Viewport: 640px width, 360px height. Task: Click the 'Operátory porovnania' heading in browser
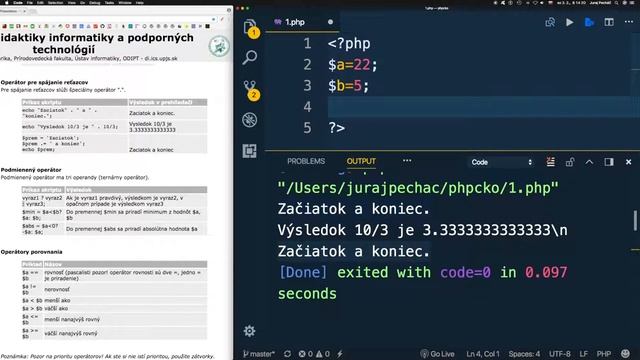click(31, 252)
